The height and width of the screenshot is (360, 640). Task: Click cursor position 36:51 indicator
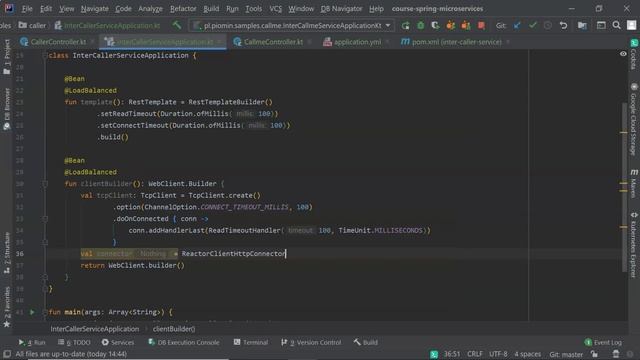point(452,354)
